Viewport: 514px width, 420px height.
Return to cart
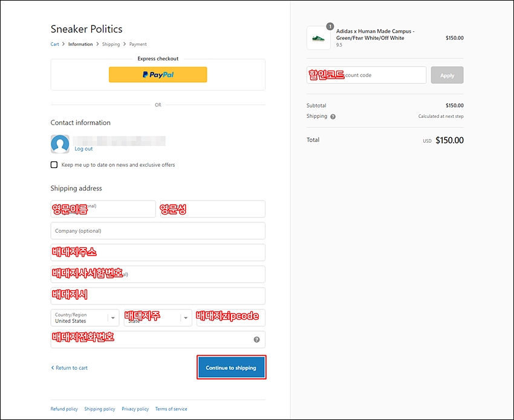click(69, 368)
